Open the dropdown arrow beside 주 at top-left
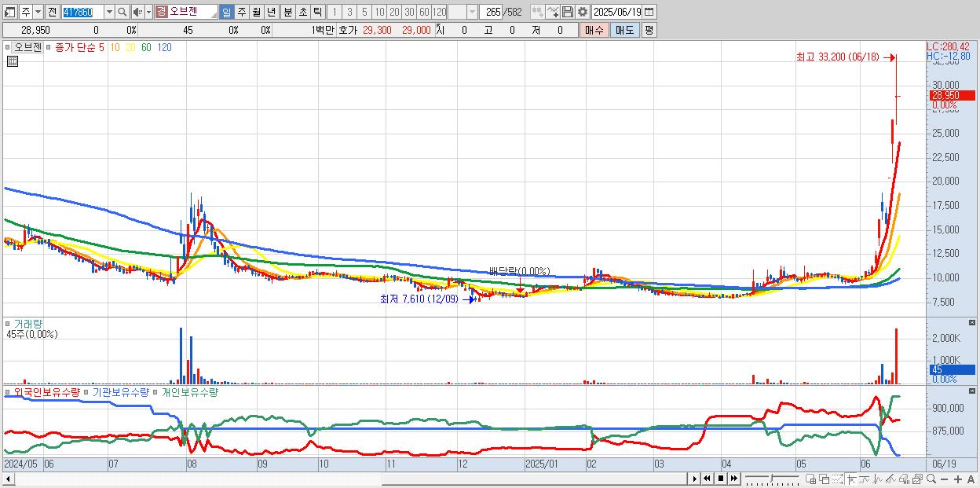Image resolution: width=980 pixels, height=488 pixels. pyautogui.click(x=38, y=12)
